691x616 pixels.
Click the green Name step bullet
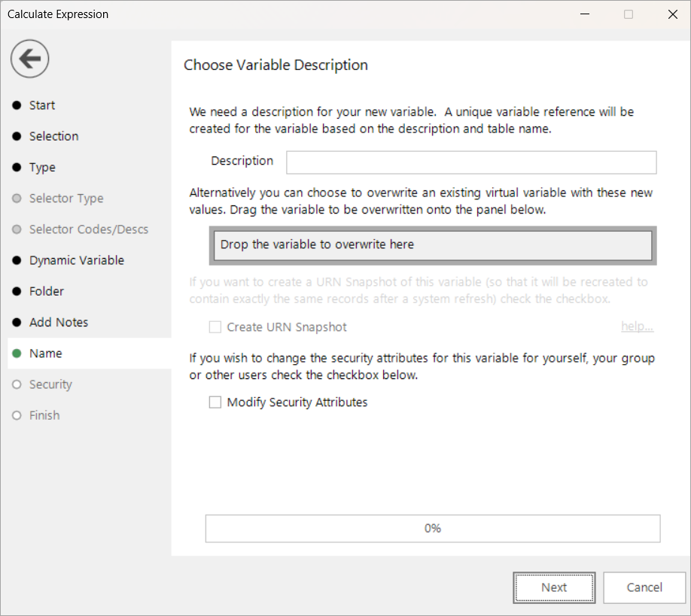pos(17,354)
